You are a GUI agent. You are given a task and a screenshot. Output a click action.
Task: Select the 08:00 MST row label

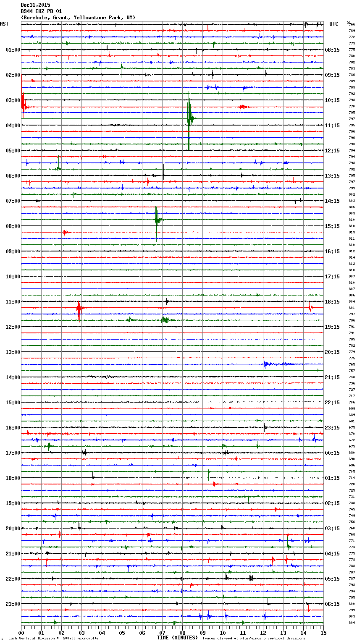13,226
